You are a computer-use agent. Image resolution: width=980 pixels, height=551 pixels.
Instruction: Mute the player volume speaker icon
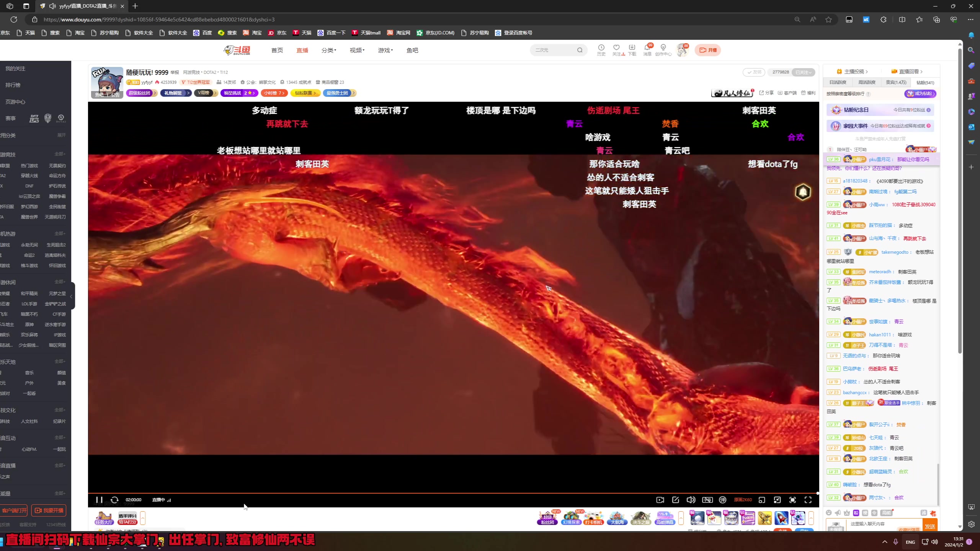(x=691, y=500)
